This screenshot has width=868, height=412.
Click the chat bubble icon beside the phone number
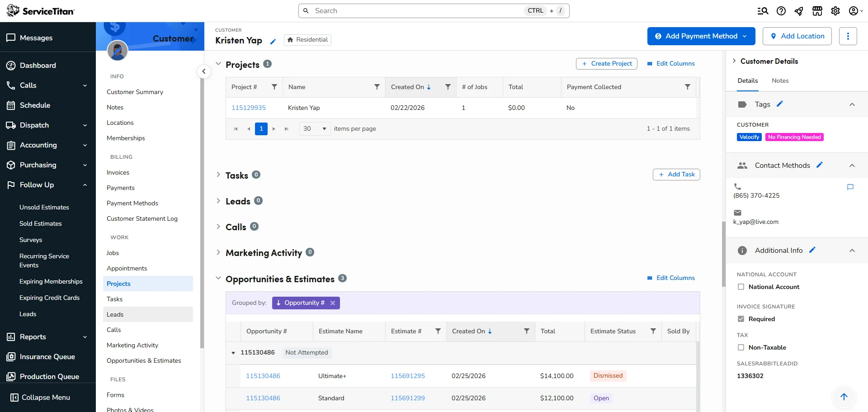[850, 187]
